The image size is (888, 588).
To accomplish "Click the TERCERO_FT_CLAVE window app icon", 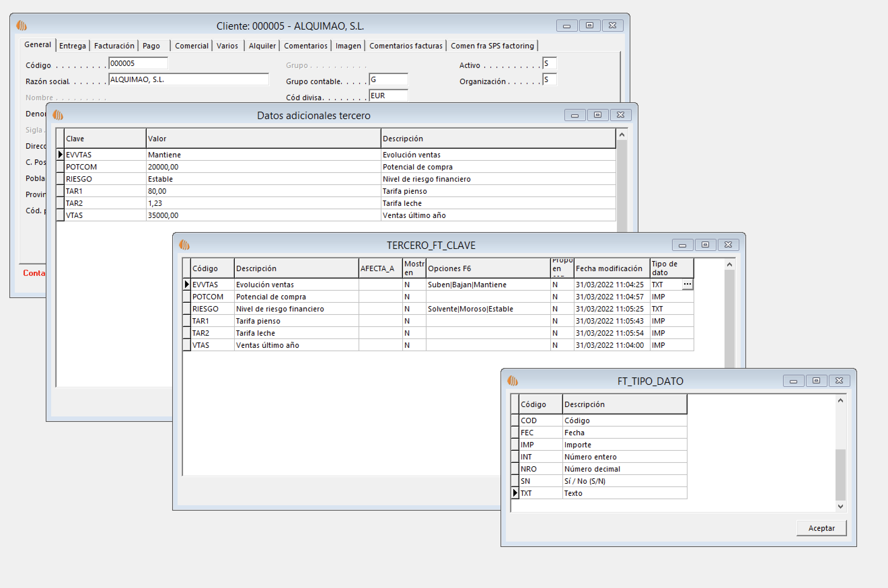I will coord(184,245).
